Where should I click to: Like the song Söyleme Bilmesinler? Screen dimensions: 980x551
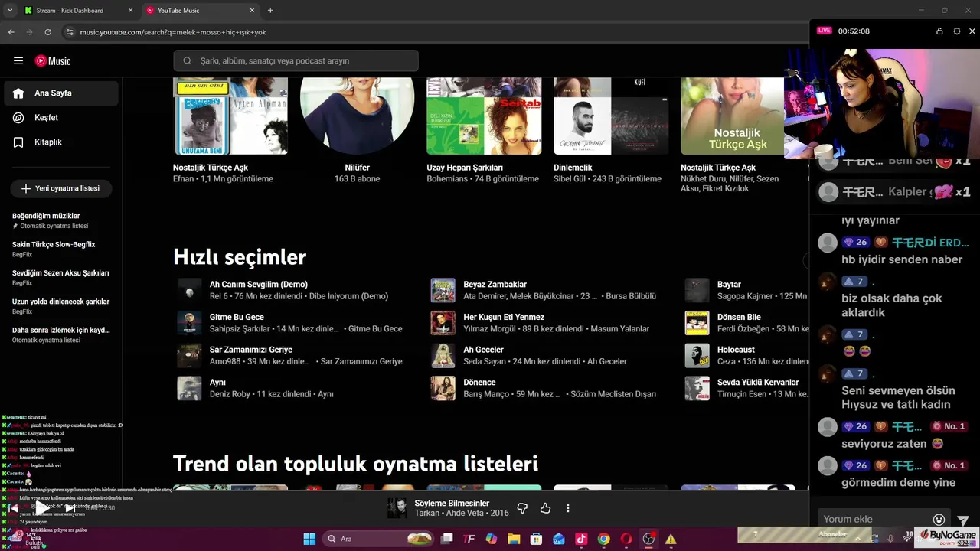tap(545, 508)
